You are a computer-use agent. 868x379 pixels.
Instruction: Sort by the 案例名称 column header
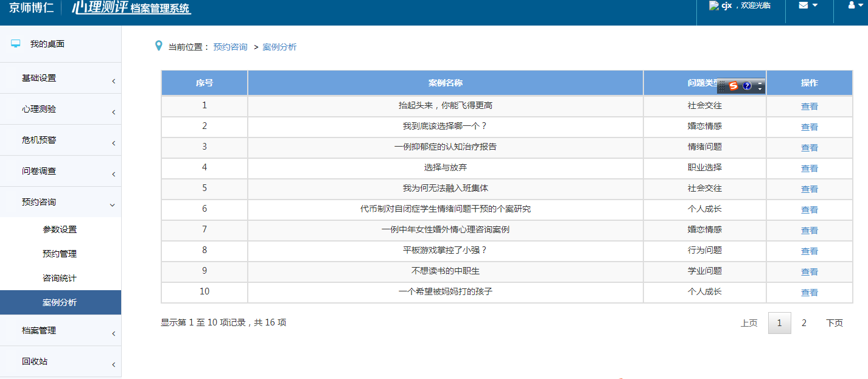pyautogui.click(x=446, y=83)
